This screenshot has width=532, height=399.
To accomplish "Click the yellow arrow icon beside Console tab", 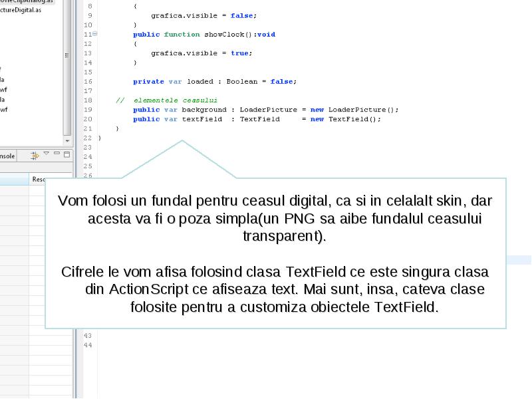I will pos(35,156).
